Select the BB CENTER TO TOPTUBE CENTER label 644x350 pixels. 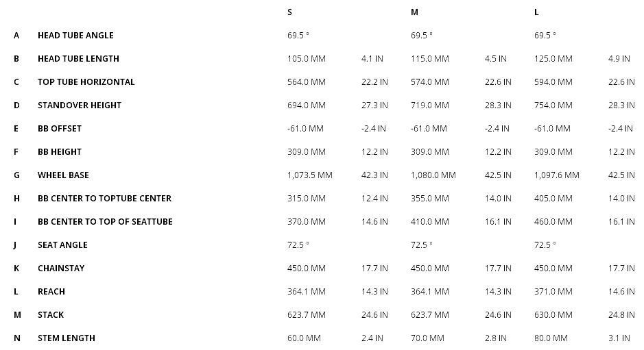click(x=104, y=198)
